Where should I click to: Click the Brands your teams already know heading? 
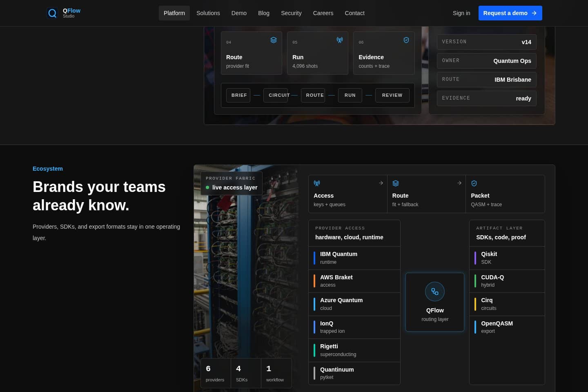click(99, 196)
